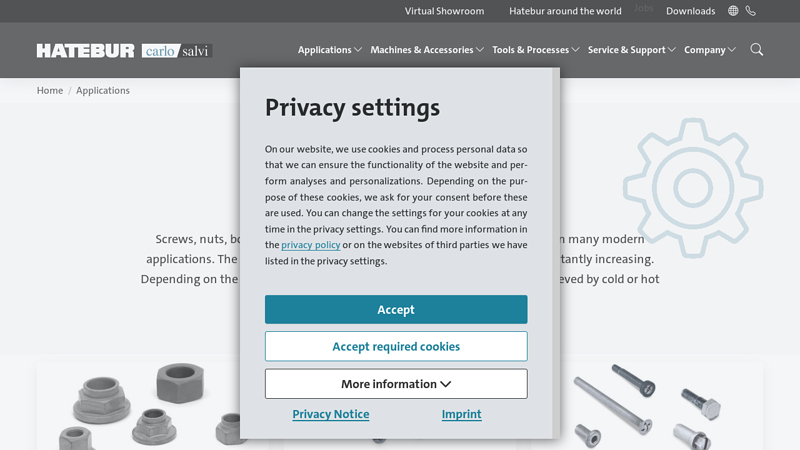Screen dimensions: 800x450
Task: Click the phone contact icon
Action: click(751, 11)
